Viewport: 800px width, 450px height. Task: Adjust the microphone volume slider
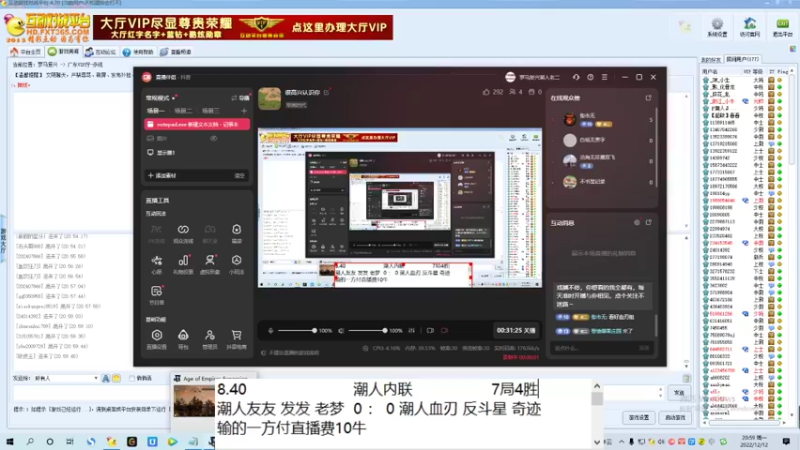click(296, 331)
